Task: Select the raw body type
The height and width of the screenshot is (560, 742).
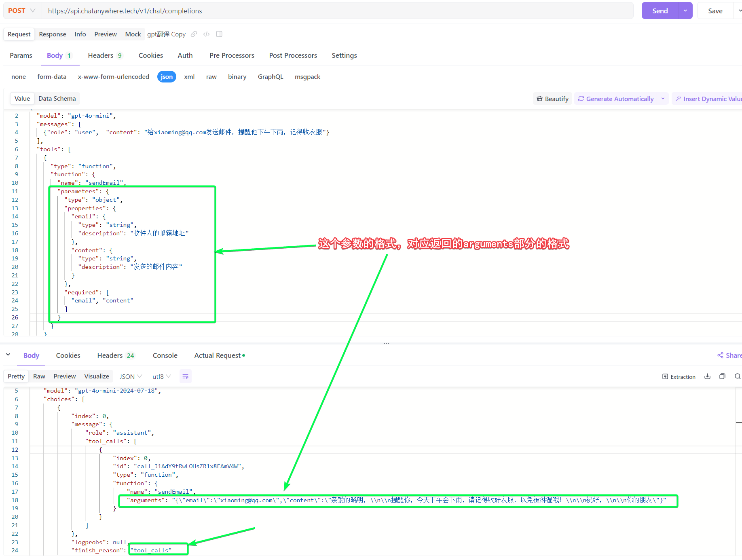Action: click(211, 77)
